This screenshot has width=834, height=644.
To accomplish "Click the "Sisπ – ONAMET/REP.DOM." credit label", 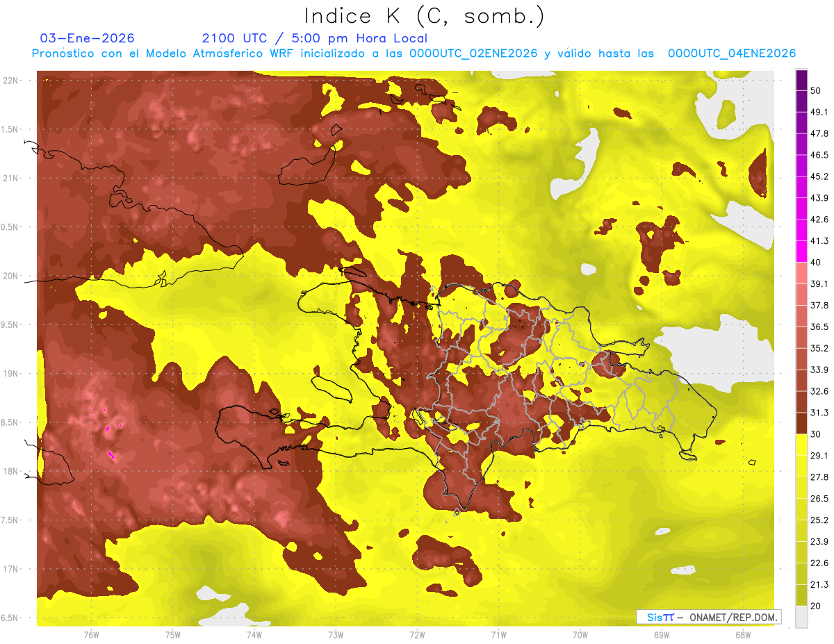I will (709, 617).
